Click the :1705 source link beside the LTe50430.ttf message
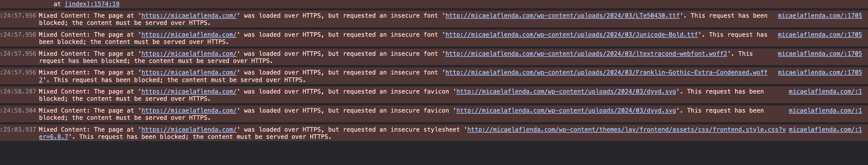The height and width of the screenshot is (165, 868). click(819, 15)
